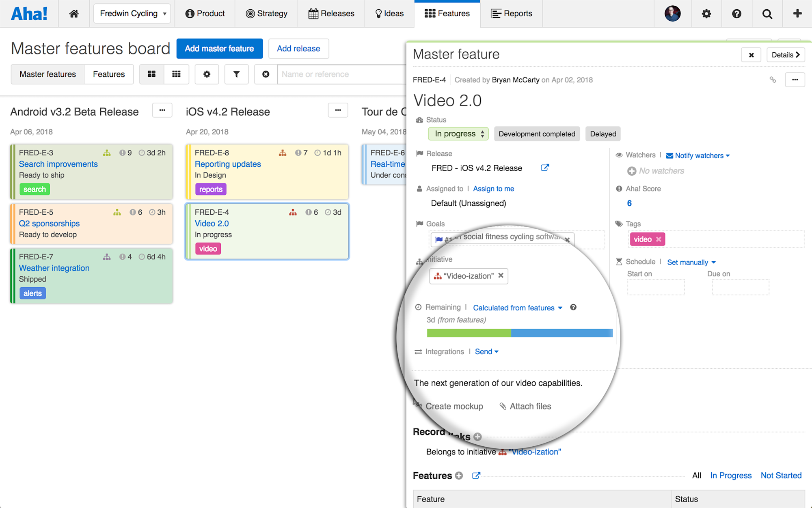812x508 pixels.
Task: Select the Master features tab
Action: pos(47,74)
